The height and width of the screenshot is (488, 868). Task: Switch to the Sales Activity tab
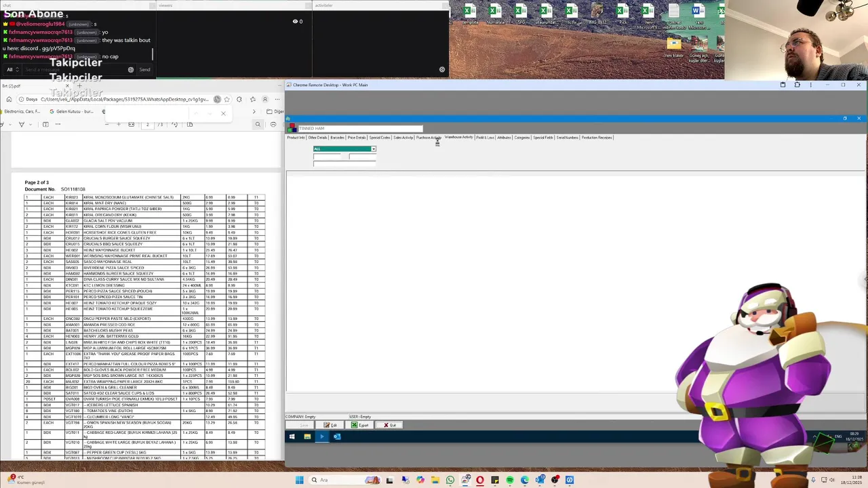coord(403,138)
